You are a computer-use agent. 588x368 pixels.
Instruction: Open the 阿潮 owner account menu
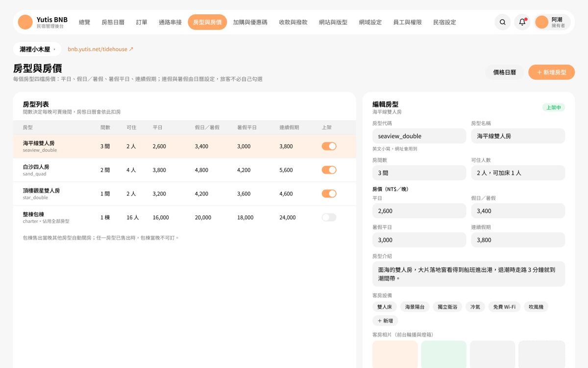(x=552, y=22)
